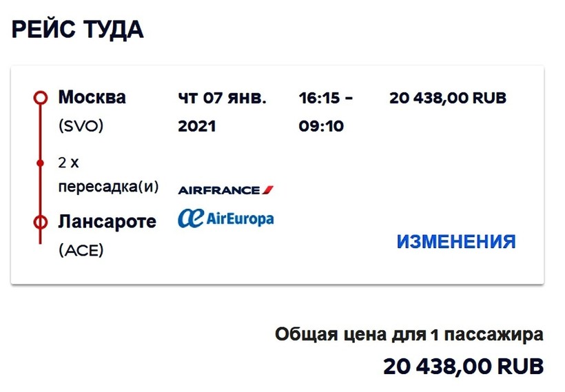Image resolution: width=565 pixels, height=392 pixels.
Task: Click the (ACE) airport code
Action: click(81, 251)
